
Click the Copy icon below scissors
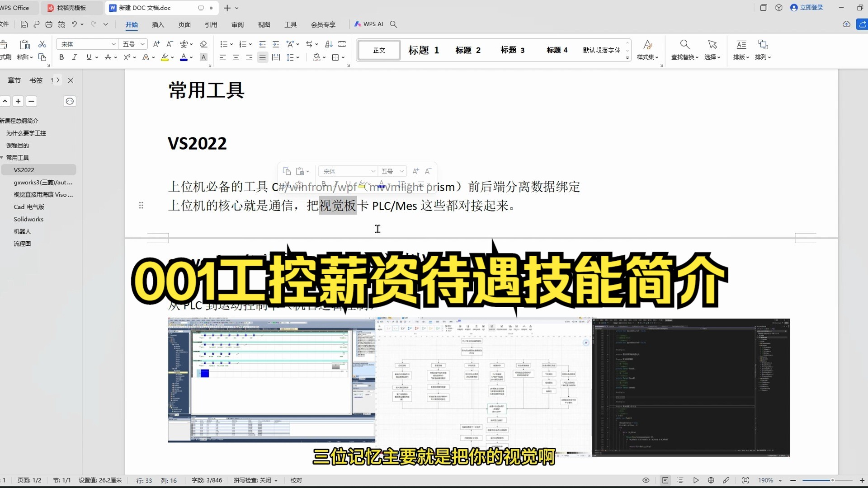[42, 57]
